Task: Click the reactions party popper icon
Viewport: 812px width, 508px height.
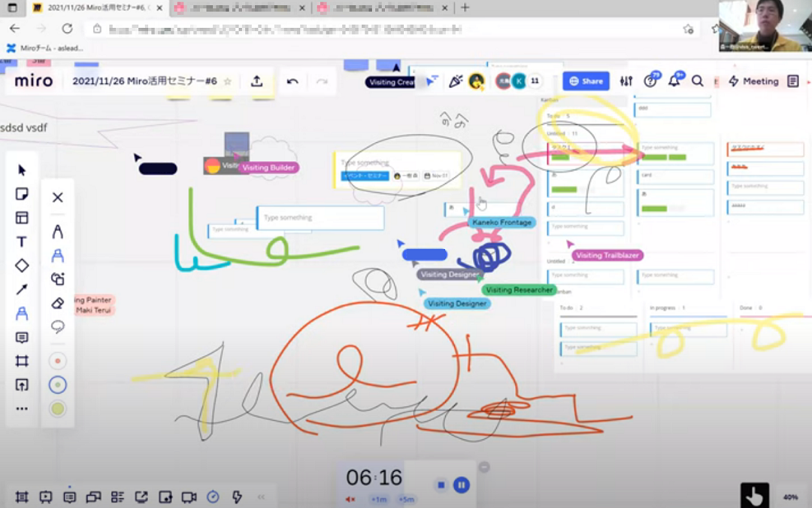Action: (x=455, y=81)
